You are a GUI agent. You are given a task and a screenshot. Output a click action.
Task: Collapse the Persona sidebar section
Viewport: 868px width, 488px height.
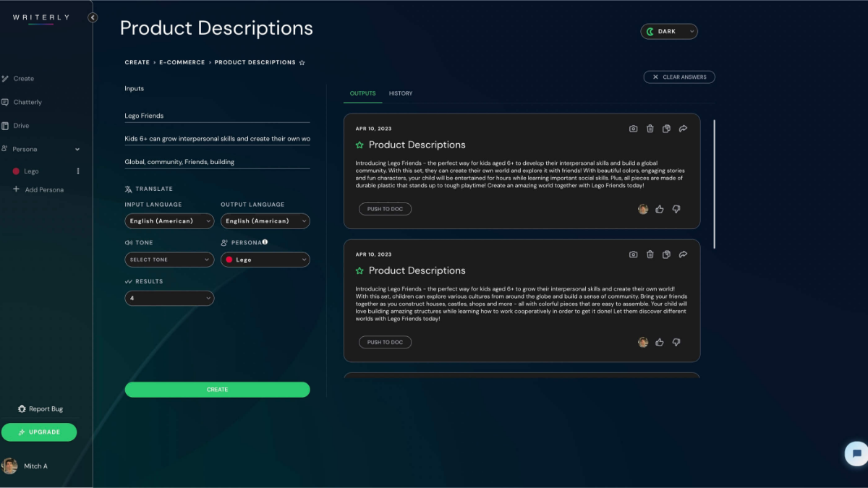tap(77, 149)
